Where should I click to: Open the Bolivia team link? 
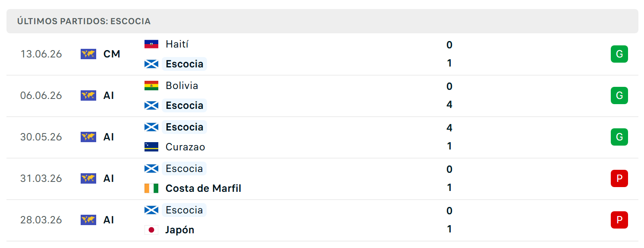(182, 86)
